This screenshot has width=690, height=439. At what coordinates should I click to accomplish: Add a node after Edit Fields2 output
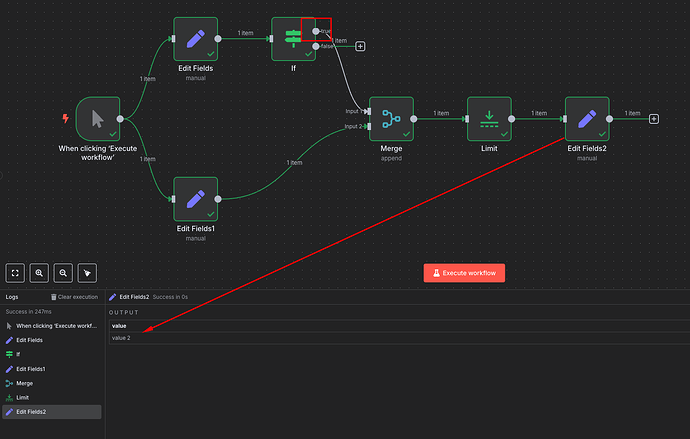click(x=654, y=119)
